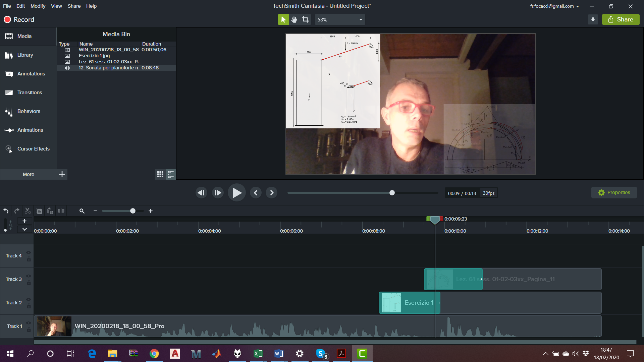Click the cut scissors icon

pos(28,211)
